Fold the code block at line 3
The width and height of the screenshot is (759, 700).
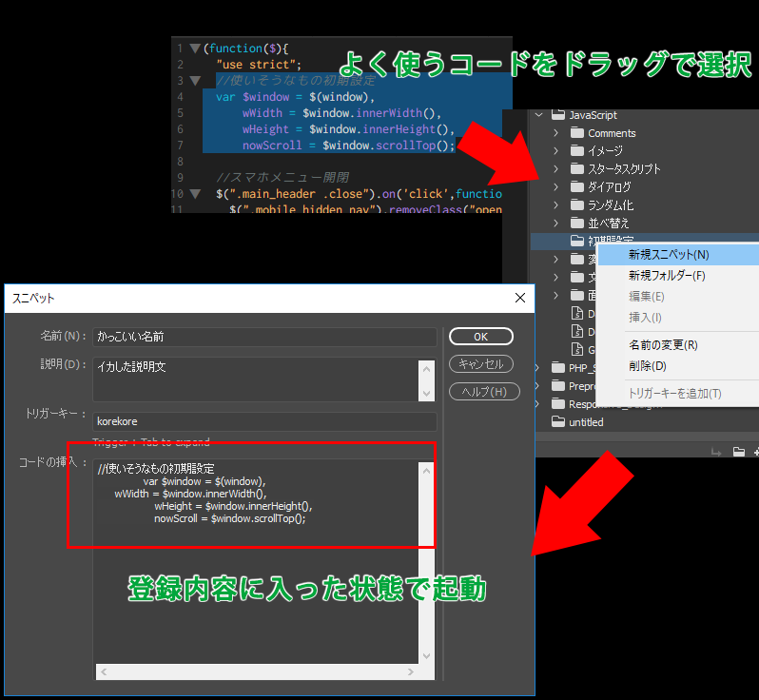click(x=195, y=81)
